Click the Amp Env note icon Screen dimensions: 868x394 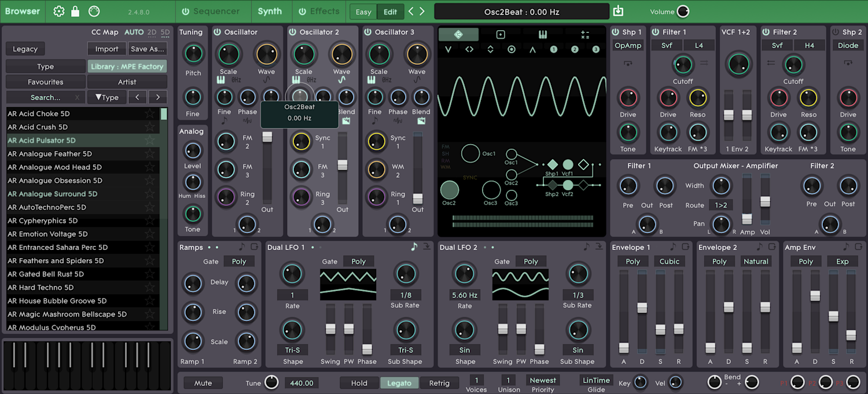point(847,247)
